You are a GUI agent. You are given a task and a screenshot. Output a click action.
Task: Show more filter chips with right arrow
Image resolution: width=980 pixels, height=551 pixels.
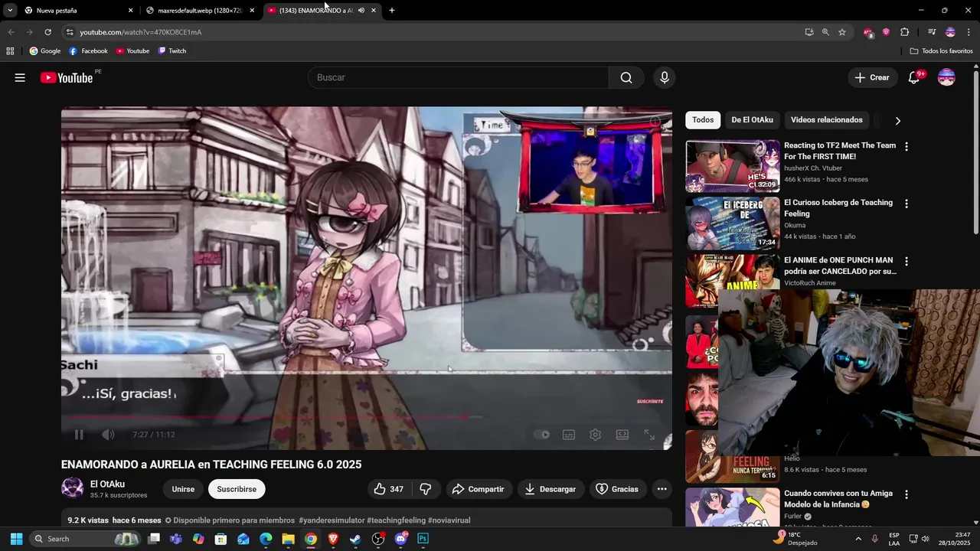pos(897,120)
